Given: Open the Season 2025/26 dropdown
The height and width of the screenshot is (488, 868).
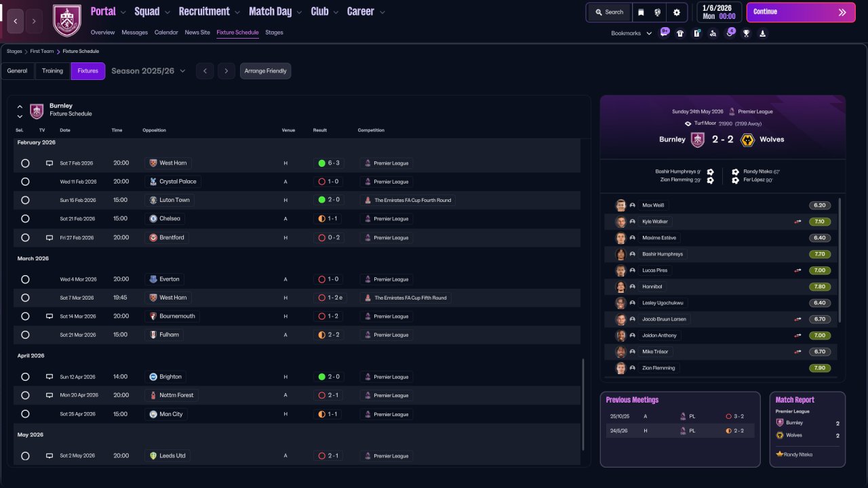Looking at the screenshot, I should click(x=149, y=71).
